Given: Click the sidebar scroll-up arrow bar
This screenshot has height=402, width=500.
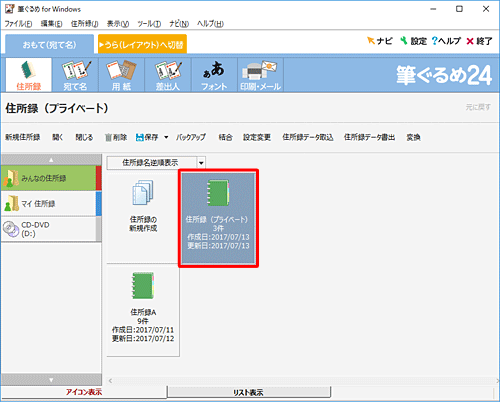Looking at the screenshot, I should 51,160.
